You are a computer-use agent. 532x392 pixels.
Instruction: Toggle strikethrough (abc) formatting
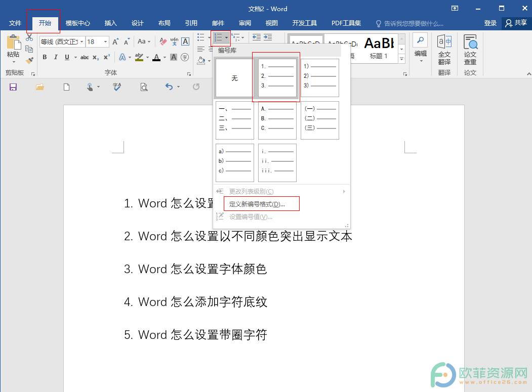click(85, 57)
